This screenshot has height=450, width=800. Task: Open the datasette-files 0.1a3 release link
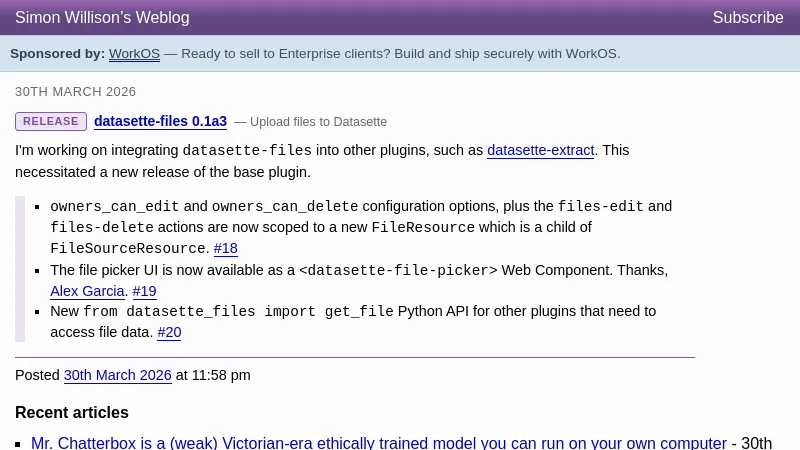click(x=160, y=122)
